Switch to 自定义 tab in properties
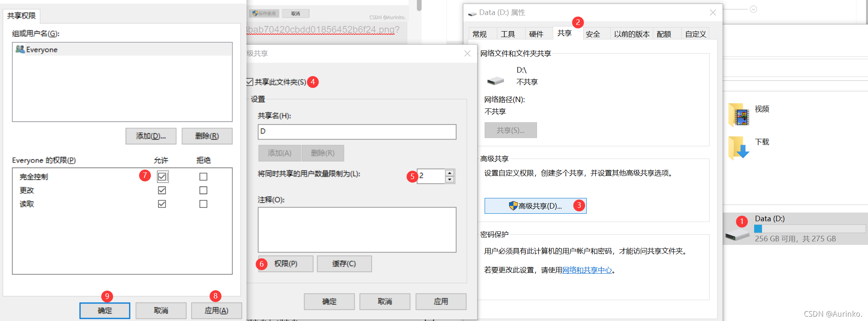Image resolution: width=868 pixels, height=321 pixels. click(x=695, y=34)
